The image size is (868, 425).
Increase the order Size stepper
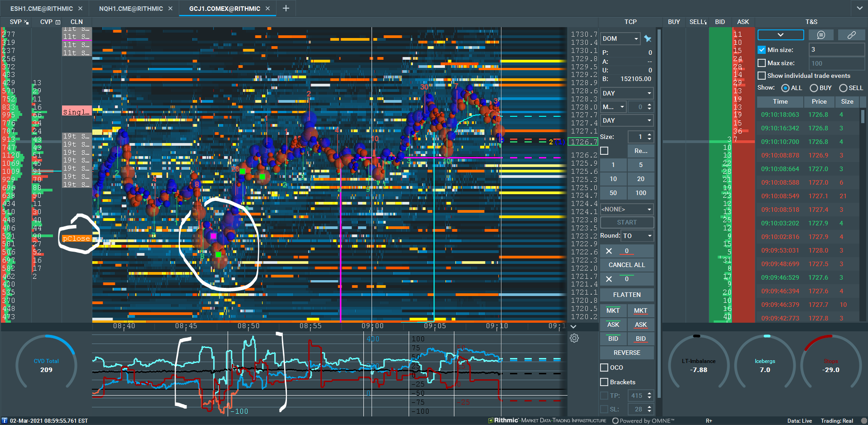(649, 134)
